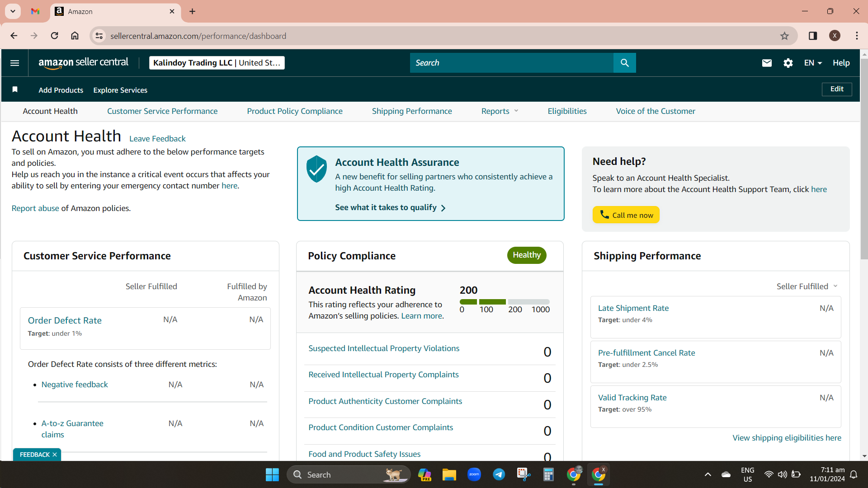Viewport: 868px width, 488px height.
Task: Switch to the Gmail tab
Action: (35, 11)
